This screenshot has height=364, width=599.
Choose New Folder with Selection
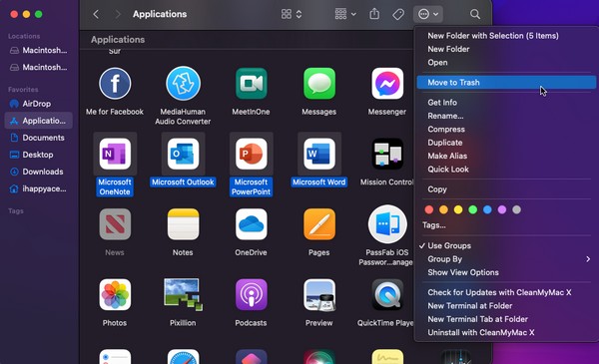(x=506, y=36)
